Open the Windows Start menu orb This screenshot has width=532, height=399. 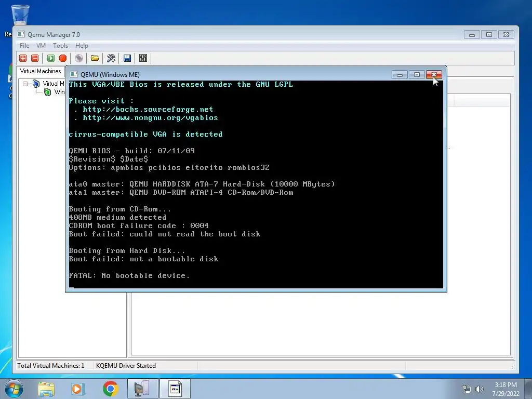[x=14, y=389]
